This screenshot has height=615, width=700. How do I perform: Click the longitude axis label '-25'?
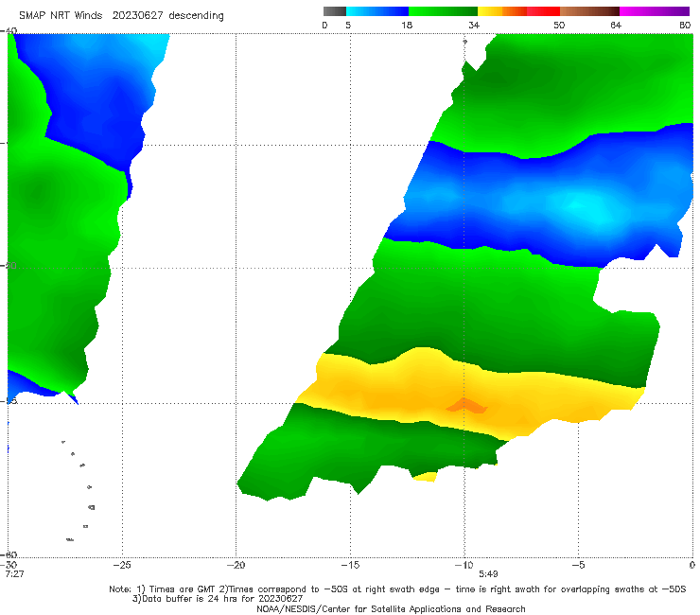[122, 565]
